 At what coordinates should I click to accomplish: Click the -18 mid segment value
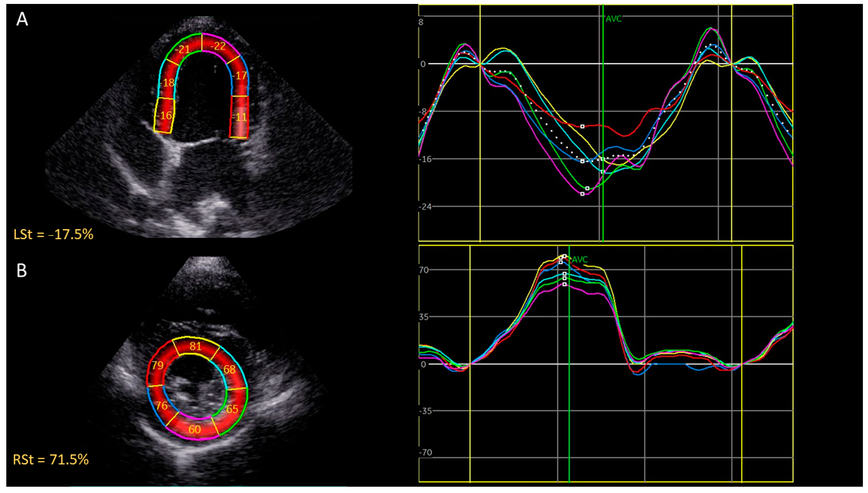click(x=167, y=83)
